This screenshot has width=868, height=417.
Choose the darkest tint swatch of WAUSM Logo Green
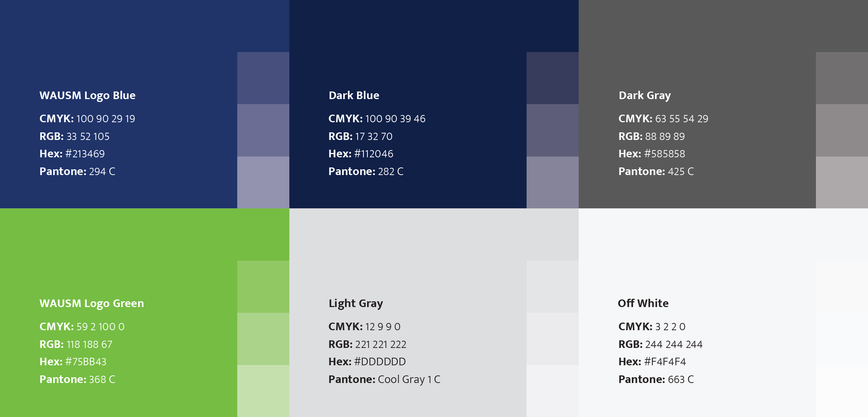click(263, 287)
